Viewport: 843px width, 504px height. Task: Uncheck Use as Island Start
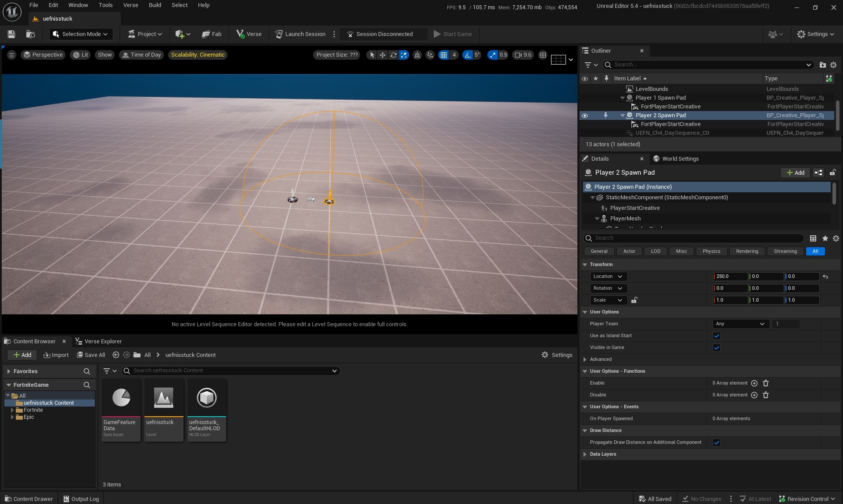point(716,336)
